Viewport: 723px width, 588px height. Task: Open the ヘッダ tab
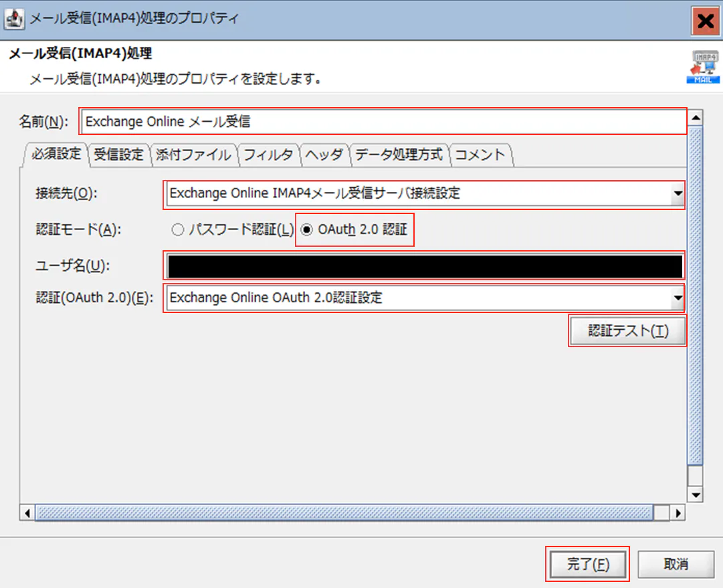click(x=325, y=155)
